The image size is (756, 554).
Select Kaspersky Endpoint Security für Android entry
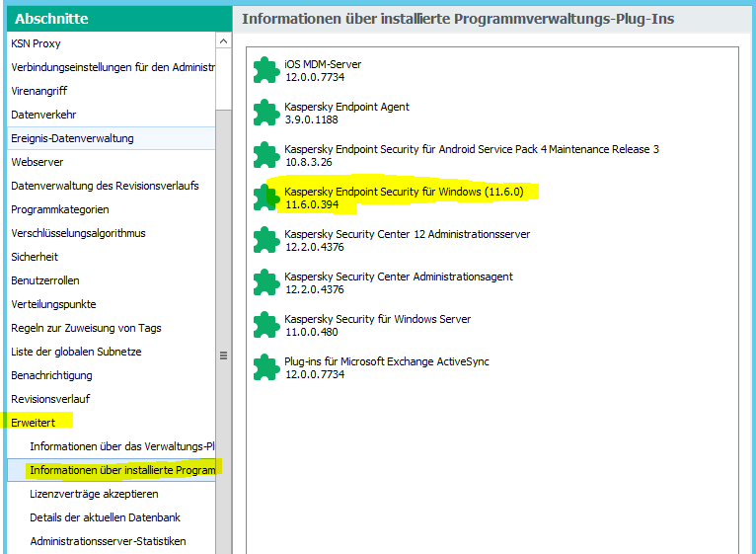[472, 149]
